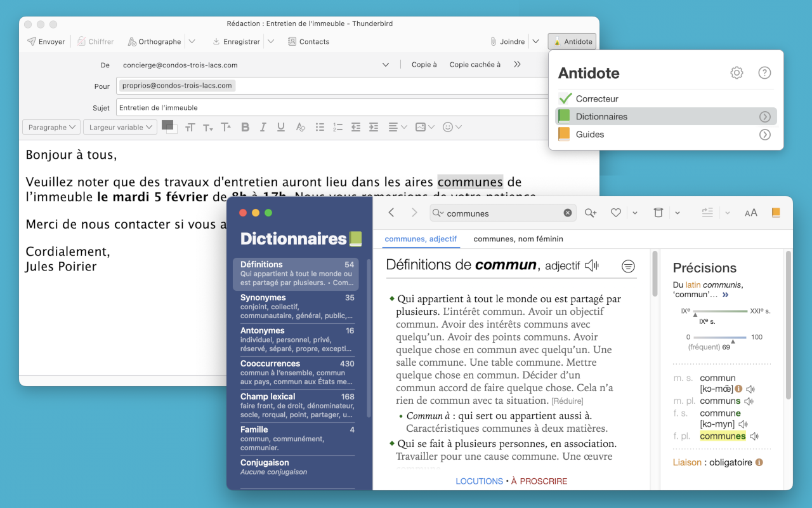Show more address fields chevrons
Screen dimensions: 812x508
[x=518, y=65]
